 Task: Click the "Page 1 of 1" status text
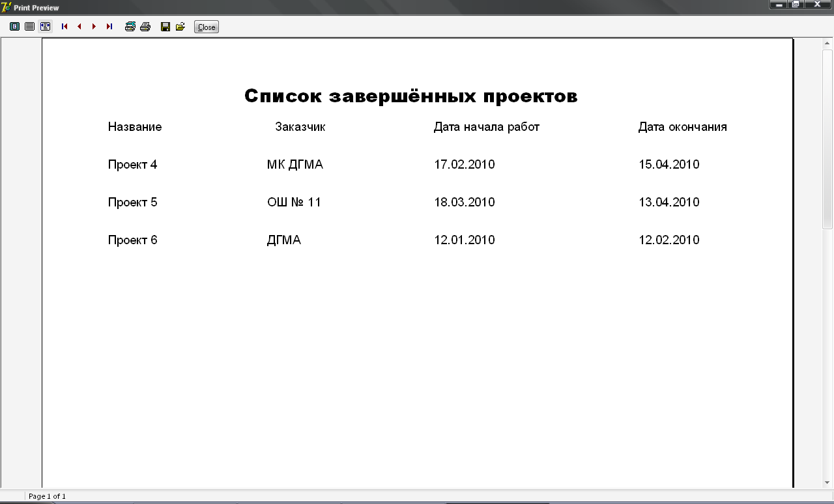[47, 496]
